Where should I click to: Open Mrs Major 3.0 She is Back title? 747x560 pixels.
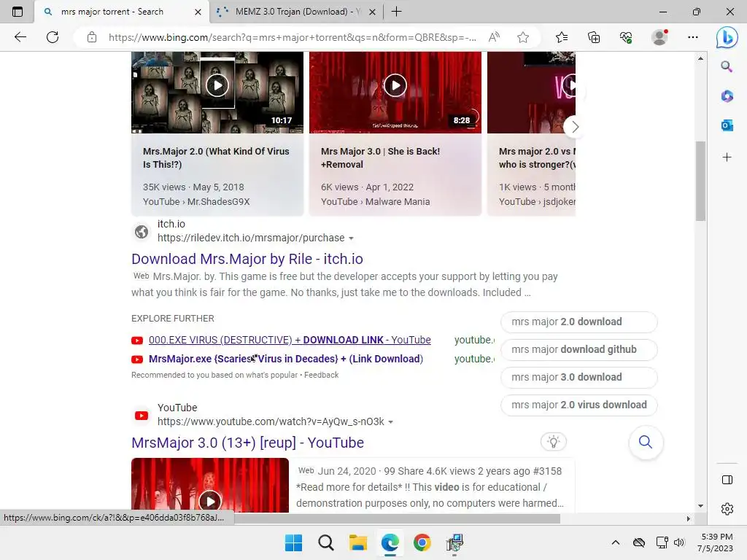point(380,157)
